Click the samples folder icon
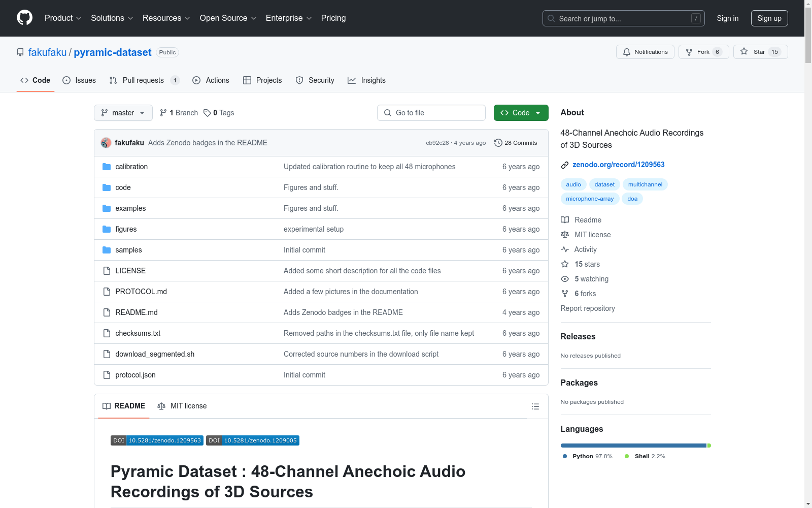Screen dimensions: 812x508 pos(107,250)
